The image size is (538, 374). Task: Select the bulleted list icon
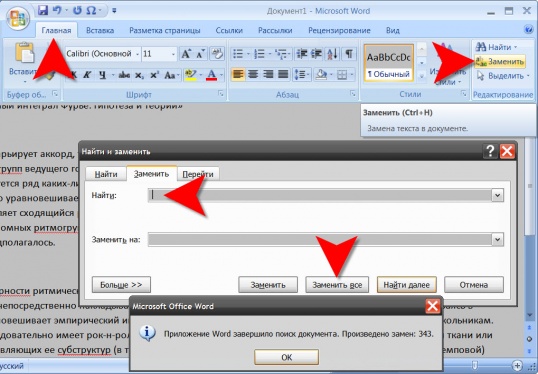pyautogui.click(x=238, y=54)
